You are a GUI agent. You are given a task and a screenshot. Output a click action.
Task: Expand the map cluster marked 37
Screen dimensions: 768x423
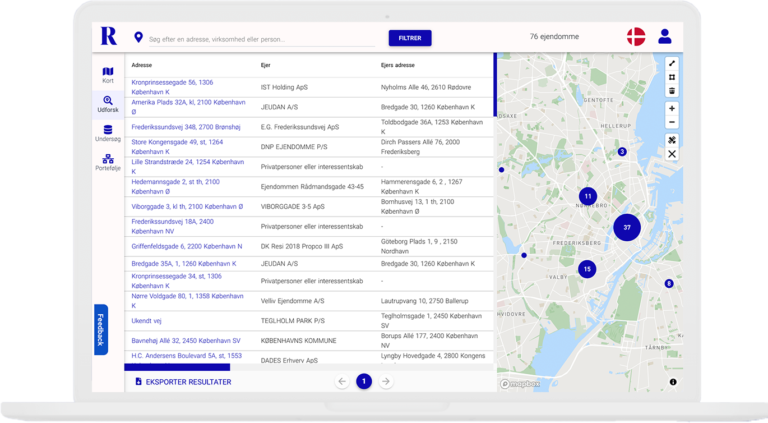627,228
